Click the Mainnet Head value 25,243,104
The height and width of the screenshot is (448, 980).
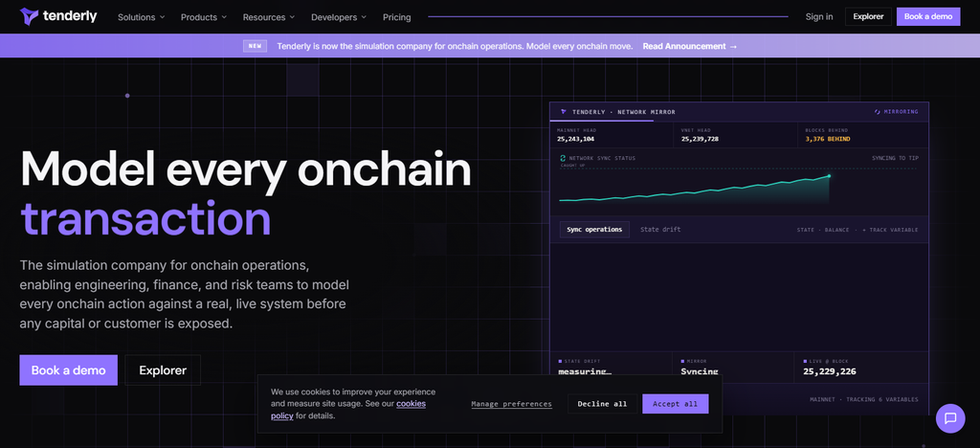[x=575, y=139]
